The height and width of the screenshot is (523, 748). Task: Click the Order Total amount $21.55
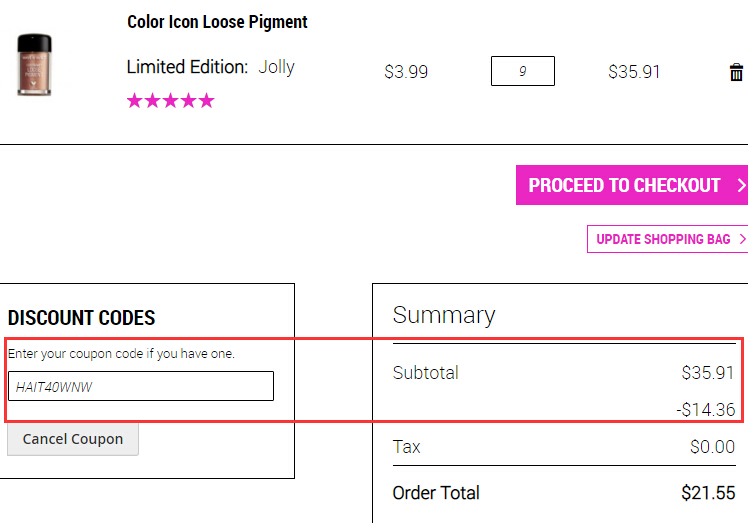[708, 493]
